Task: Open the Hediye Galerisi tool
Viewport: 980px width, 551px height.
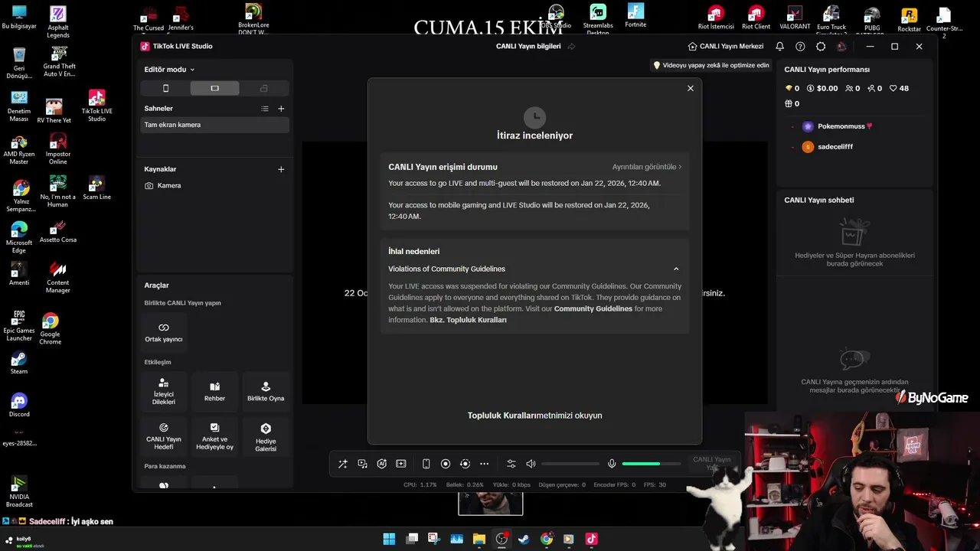Action: [266, 436]
